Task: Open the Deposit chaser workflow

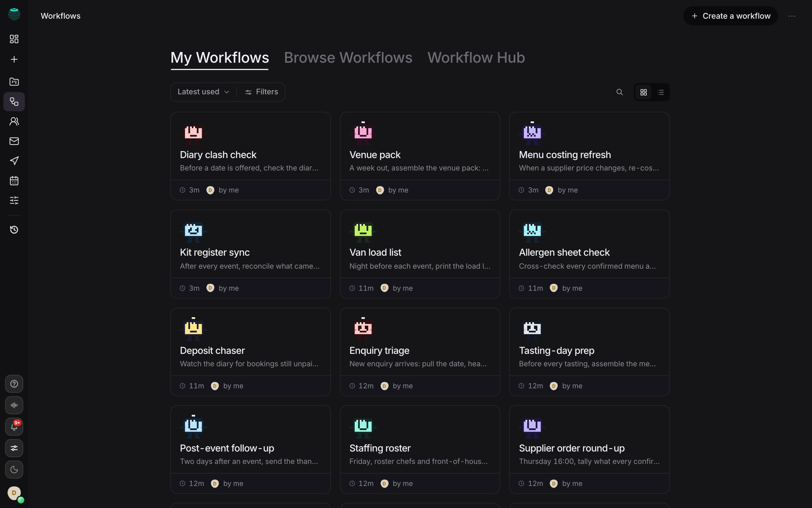Action: 250,352
